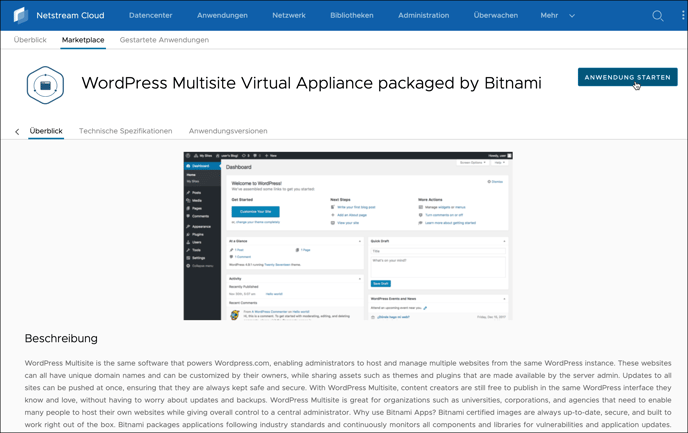Open the Überwachen menu
Image resolution: width=688 pixels, height=433 pixels.
tap(495, 15)
